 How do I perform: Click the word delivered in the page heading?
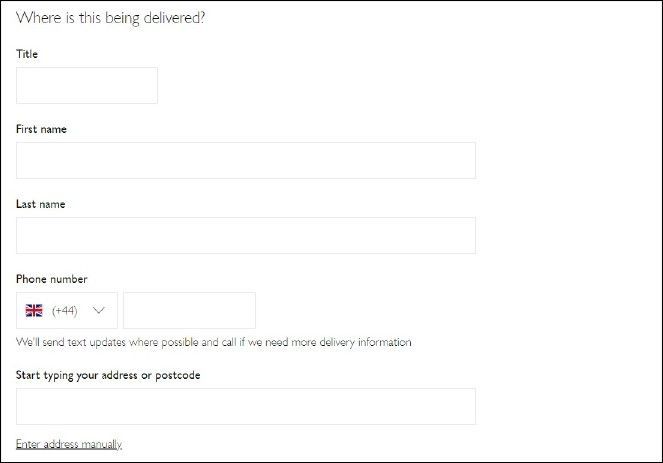click(x=174, y=18)
